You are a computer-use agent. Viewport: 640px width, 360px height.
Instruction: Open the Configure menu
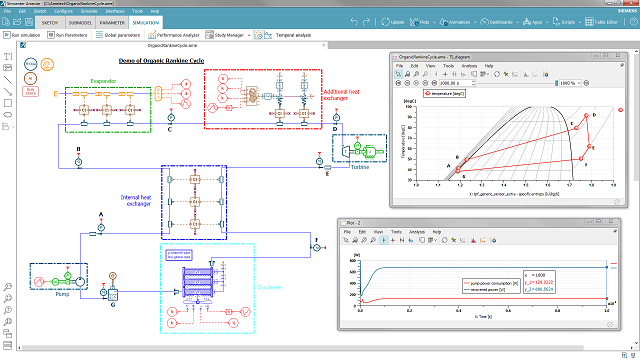(x=63, y=11)
